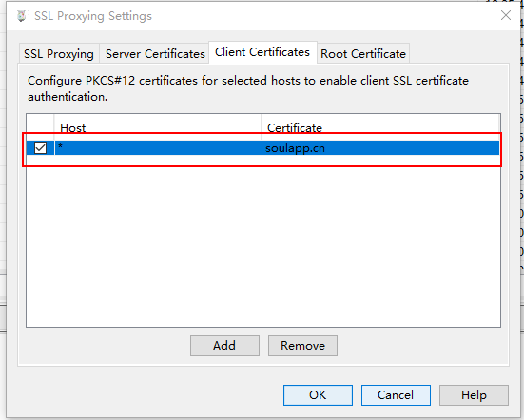Click the PKCS#12 description text
Viewport: 524px width, 420px height.
point(248,88)
